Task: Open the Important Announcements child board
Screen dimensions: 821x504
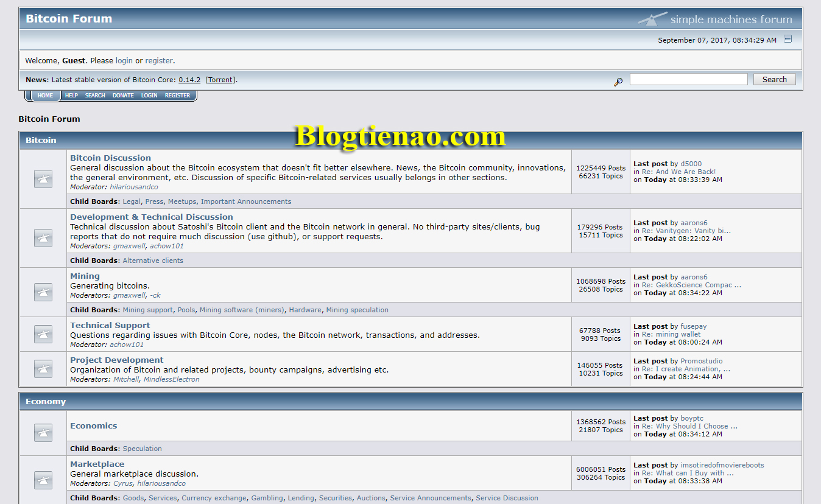Action: (246, 201)
